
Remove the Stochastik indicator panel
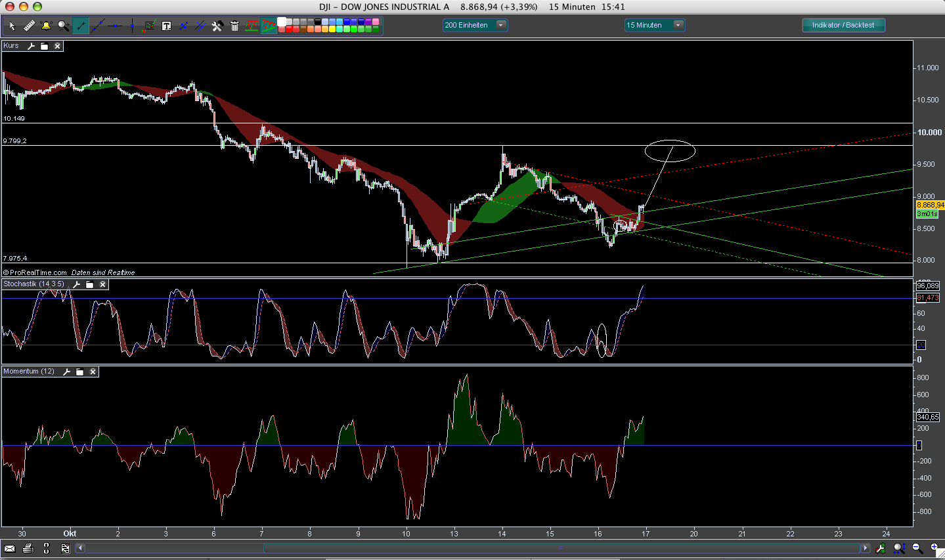pos(102,284)
